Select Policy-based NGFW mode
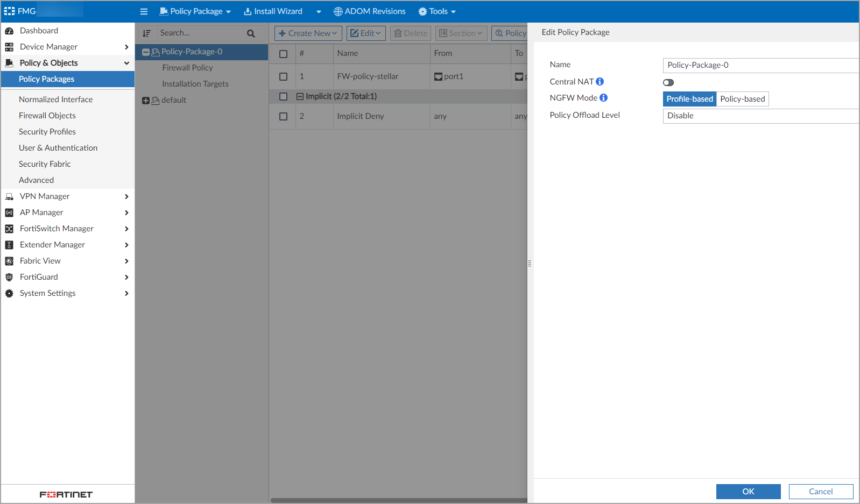The width and height of the screenshot is (860, 504). pyautogui.click(x=742, y=99)
